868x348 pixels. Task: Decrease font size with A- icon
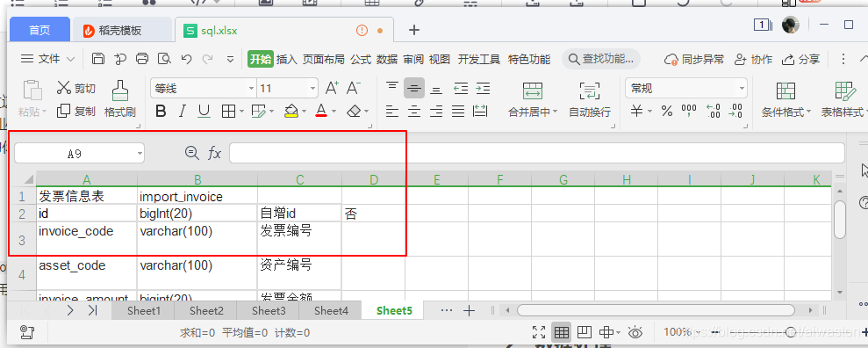pos(354,88)
